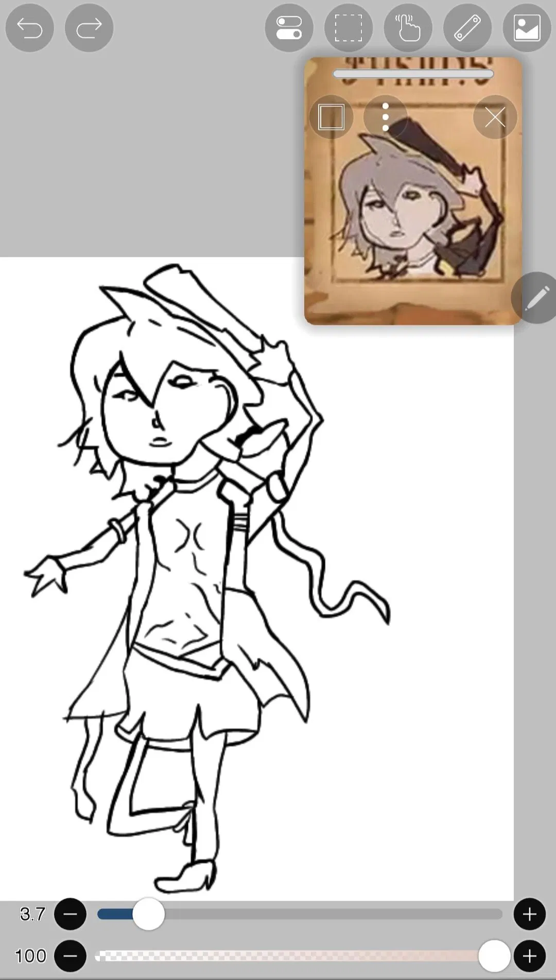Increase opacity with plus button

[x=529, y=956]
